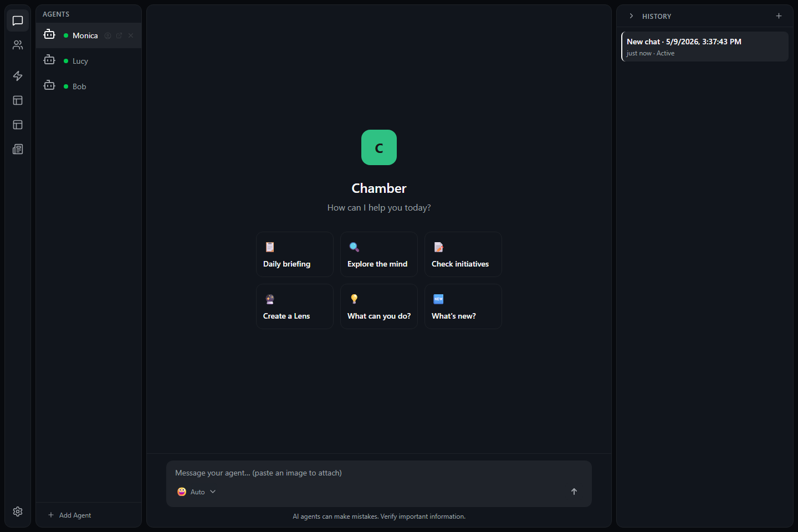Open layout icon directly below lightning bolt

[18, 100]
